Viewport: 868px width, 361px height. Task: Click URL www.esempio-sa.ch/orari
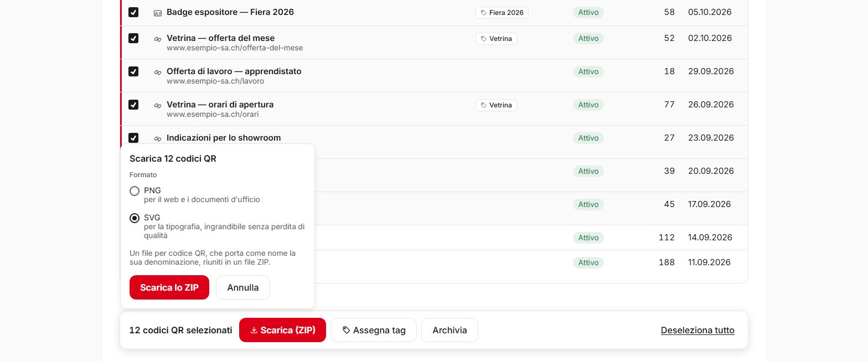point(213,115)
